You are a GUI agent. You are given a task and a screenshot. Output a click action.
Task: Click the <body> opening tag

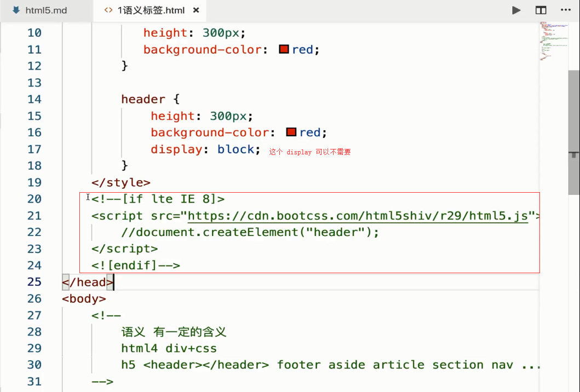coord(84,299)
